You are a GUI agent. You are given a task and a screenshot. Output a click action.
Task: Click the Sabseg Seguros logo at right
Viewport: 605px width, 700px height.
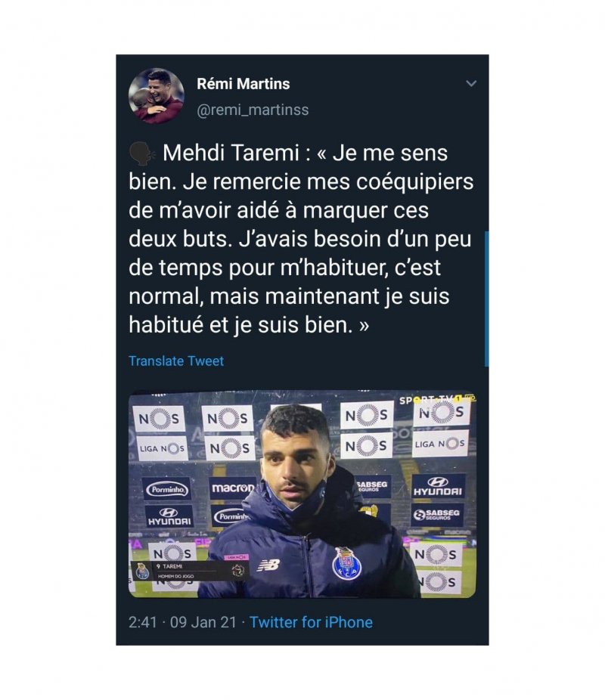click(x=436, y=514)
